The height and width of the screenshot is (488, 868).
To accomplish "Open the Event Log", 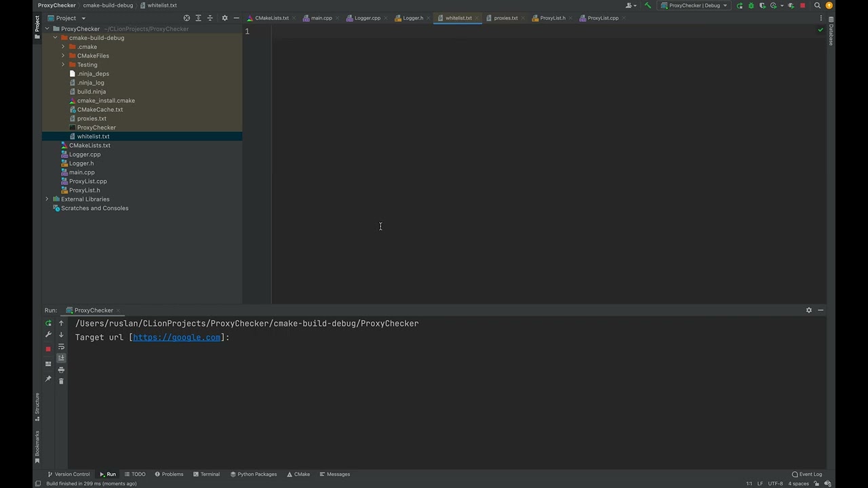I will click(x=807, y=474).
